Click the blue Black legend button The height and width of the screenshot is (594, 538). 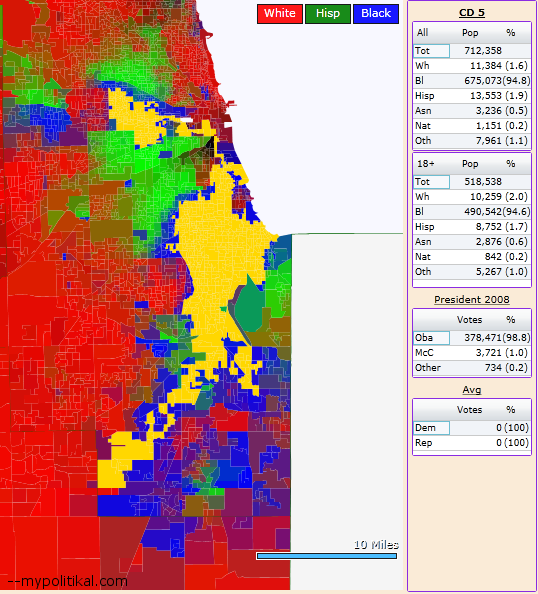pyautogui.click(x=376, y=14)
